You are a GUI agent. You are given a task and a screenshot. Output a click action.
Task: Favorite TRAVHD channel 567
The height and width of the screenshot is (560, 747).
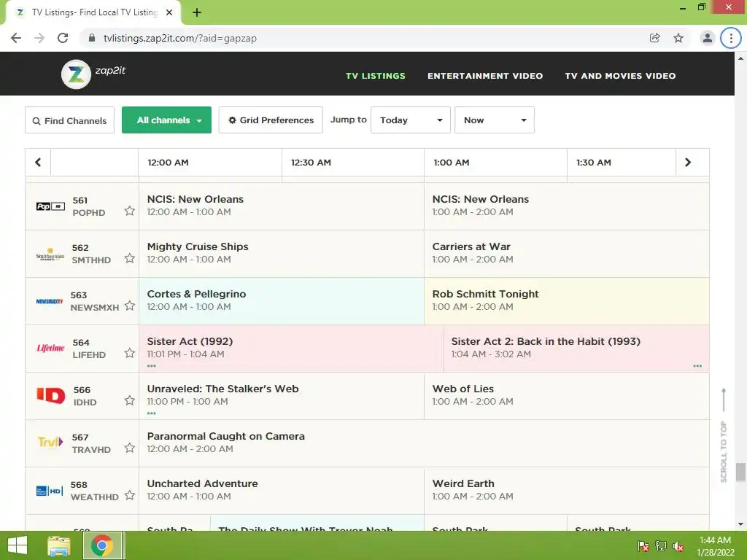pos(130,448)
